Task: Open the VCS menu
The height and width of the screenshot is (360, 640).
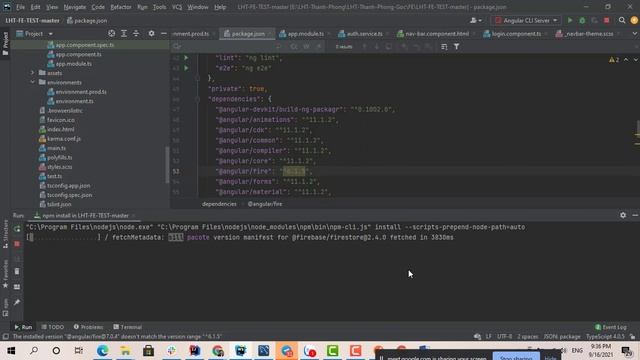Action: pyautogui.click(x=177, y=7)
